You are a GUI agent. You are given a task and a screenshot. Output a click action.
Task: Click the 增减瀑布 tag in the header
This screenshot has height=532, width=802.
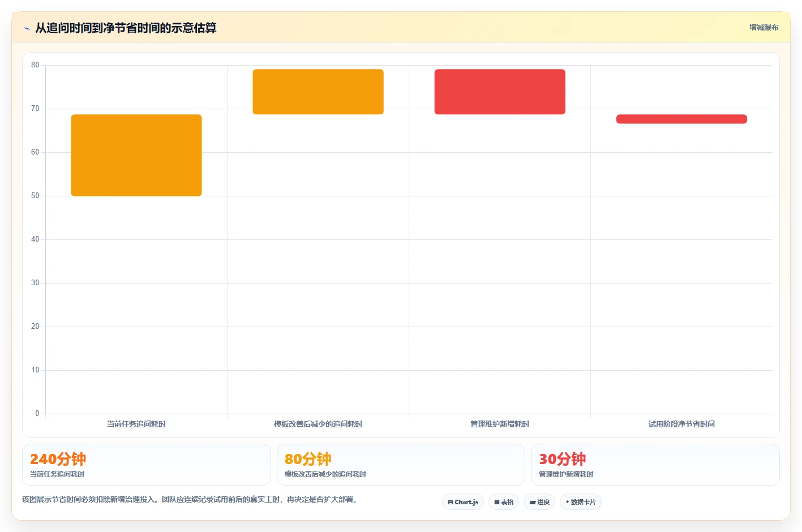(764, 27)
